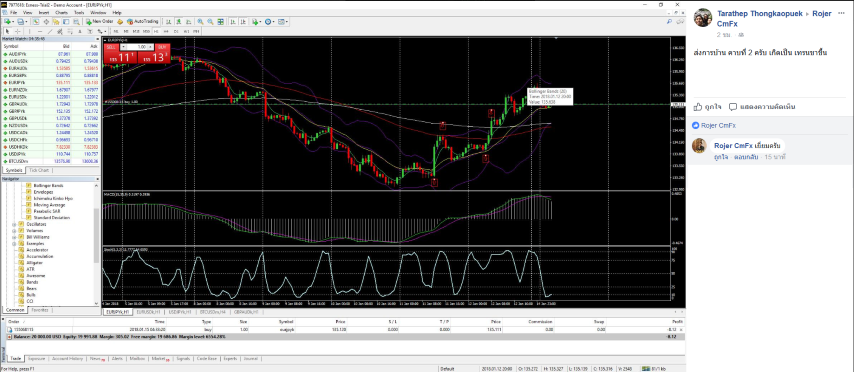Switch to the Account History tab

tap(68, 359)
